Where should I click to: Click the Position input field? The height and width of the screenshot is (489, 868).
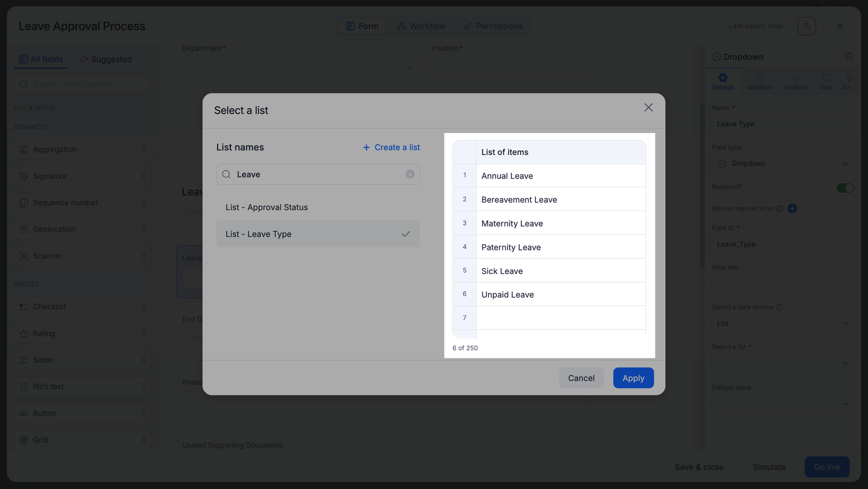point(508,68)
